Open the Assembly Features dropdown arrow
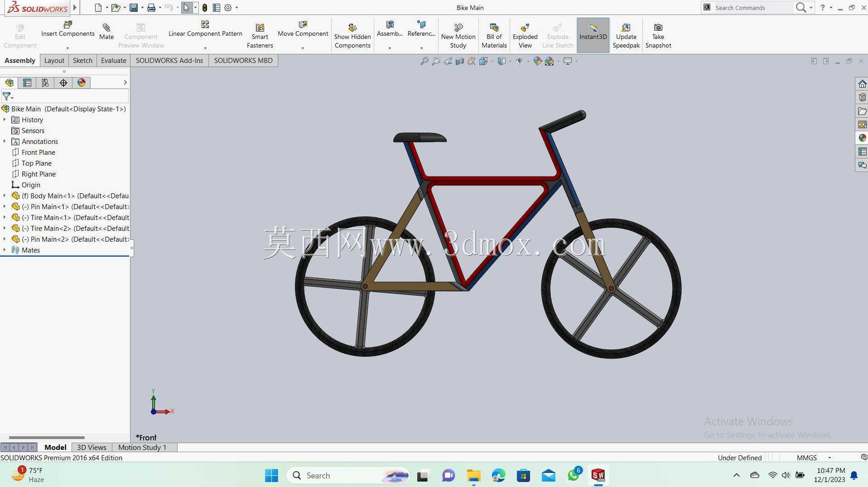Viewport: 868px width, 487px height. [x=390, y=48]
